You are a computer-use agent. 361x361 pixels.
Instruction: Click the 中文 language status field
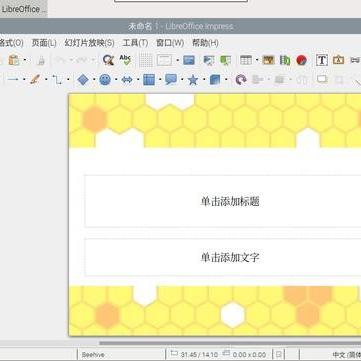(346, 355)
